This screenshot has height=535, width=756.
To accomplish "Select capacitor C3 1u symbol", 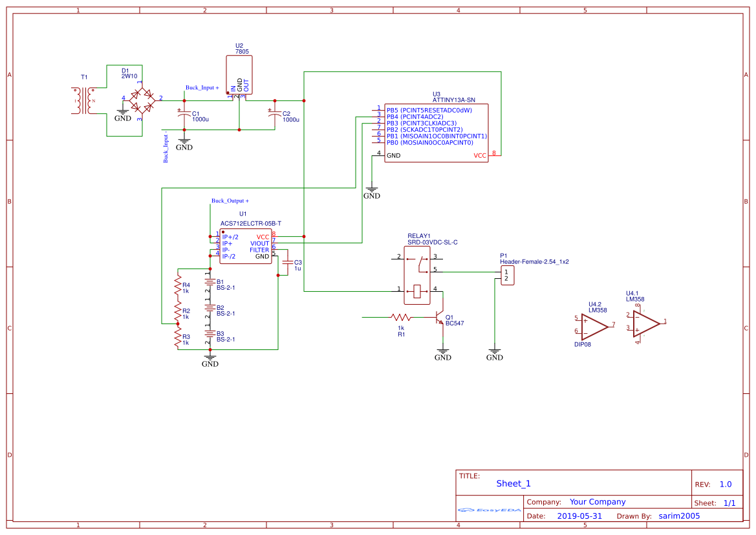I will [288, 263].
